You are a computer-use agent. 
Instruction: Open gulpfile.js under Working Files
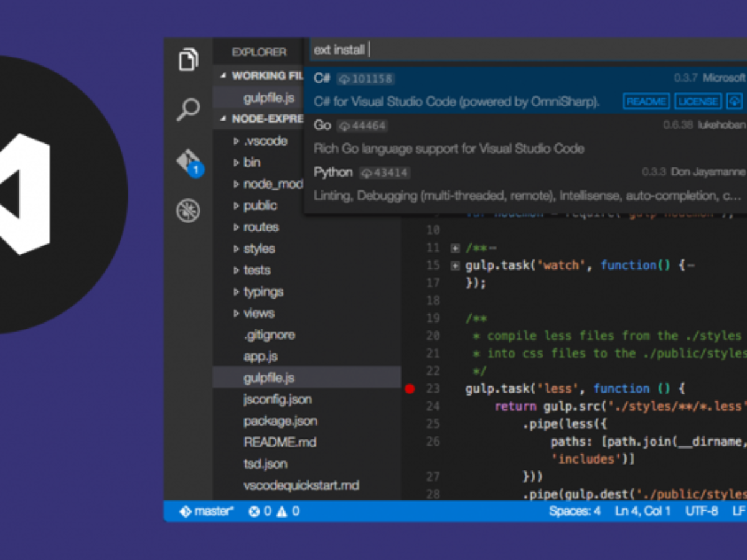pos(269,98)
